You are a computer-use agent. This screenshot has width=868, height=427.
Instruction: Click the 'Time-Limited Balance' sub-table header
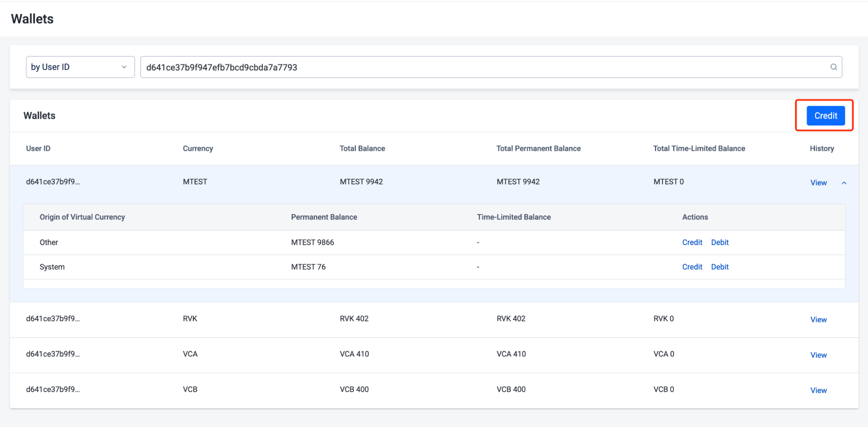[514, 217]
